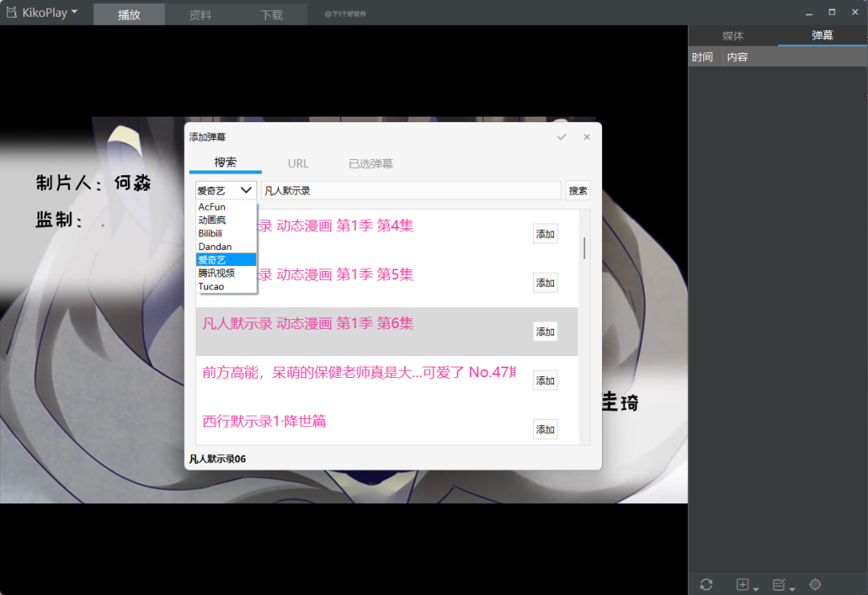Click the locate current position target icon
Screen dimensions: 868x595
(816, 584)
